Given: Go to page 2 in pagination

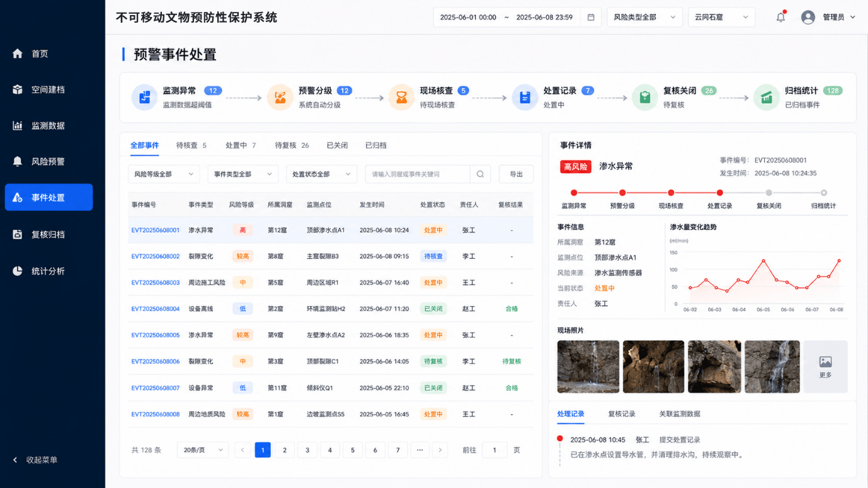Looking at the screenshot, I should (x=285, y=450).
